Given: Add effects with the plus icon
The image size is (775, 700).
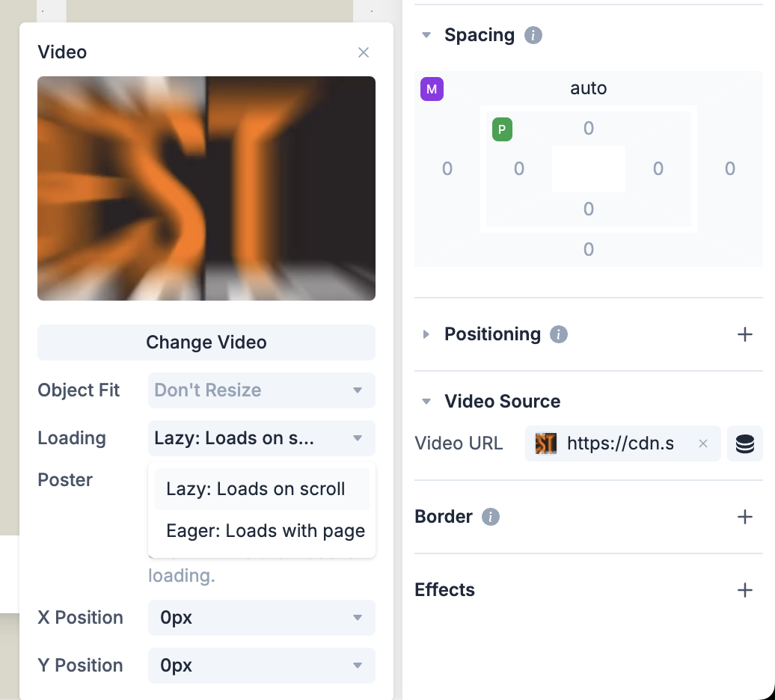Looking at the screenshot, I should pyautogui.click(x=745, y=590).
